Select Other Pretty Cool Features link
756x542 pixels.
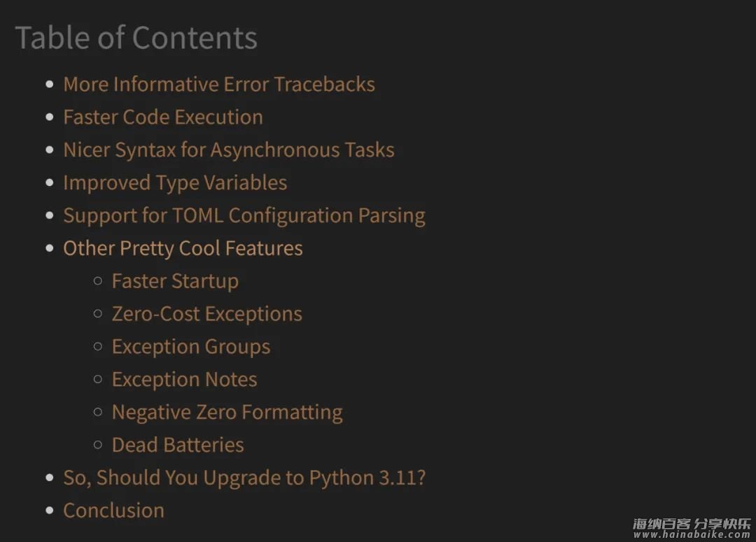[x=183, y=248]
